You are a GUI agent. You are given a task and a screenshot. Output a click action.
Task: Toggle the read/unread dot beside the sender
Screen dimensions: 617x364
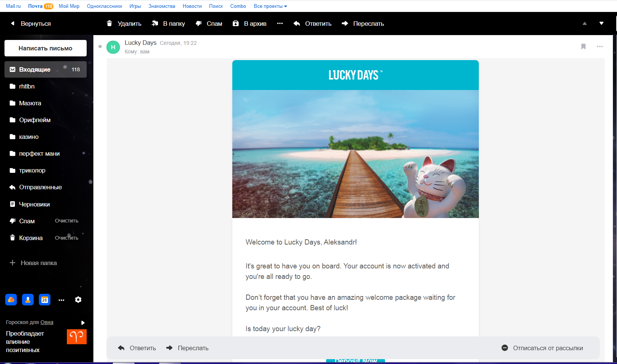click(x=100, y=47)
